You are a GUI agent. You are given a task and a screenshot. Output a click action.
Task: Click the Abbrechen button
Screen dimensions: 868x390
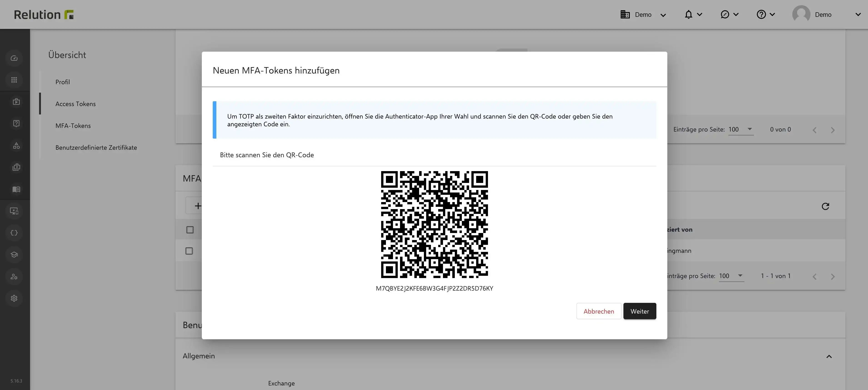point(598,311)
